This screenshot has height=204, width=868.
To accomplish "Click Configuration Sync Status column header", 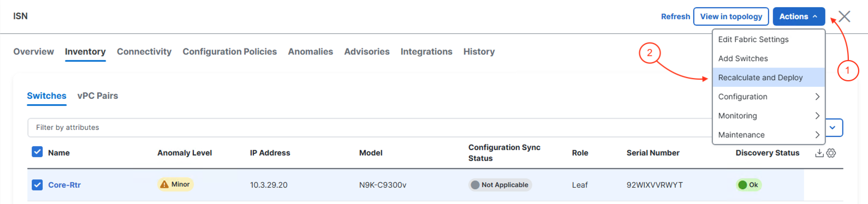I will click(x=504, y=153).
